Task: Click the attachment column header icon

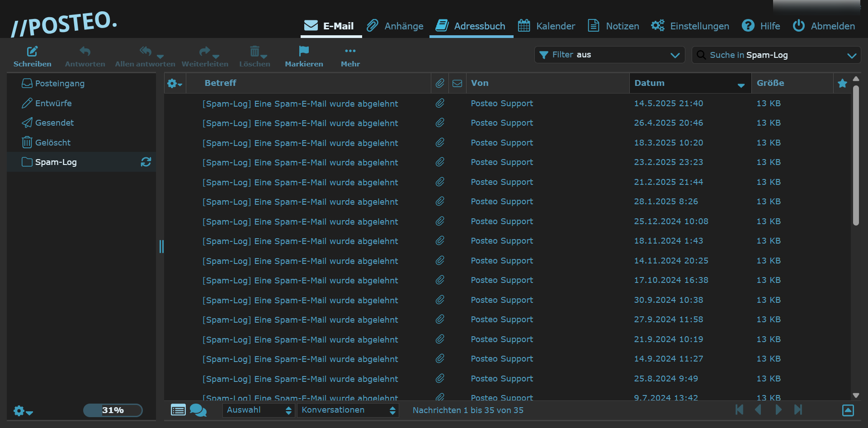Action: (439, 83)
